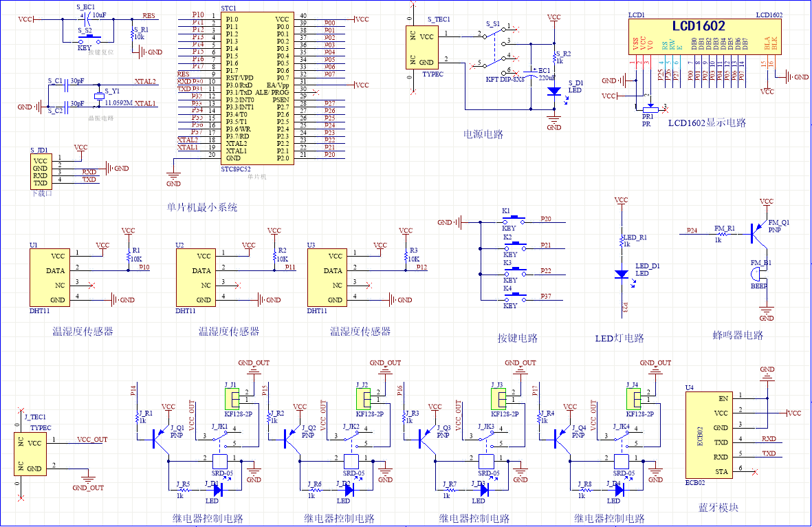
Task: Select the S_TEC1 TYPEC connector symbol
Action: click(x=422, y=47)
